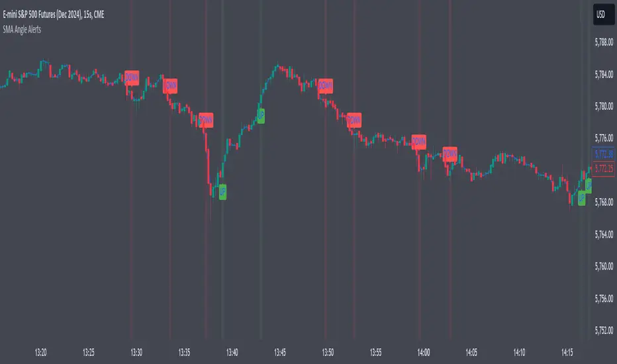Click the DOWN signal label near 13:37
Screen dimensions: 617x364
click(x=206, y=120)
